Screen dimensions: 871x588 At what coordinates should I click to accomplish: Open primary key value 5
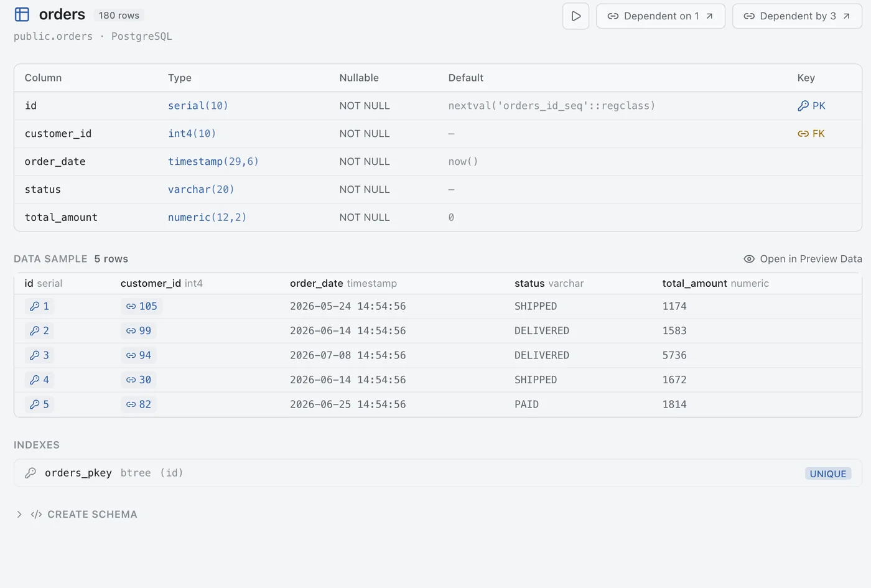point(39,404)
